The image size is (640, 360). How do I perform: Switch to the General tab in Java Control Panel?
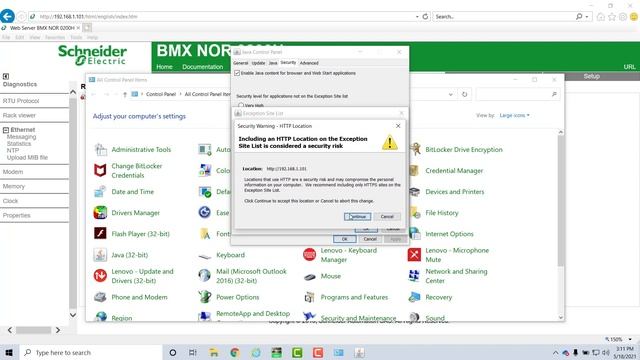click(x=241, y=63)
